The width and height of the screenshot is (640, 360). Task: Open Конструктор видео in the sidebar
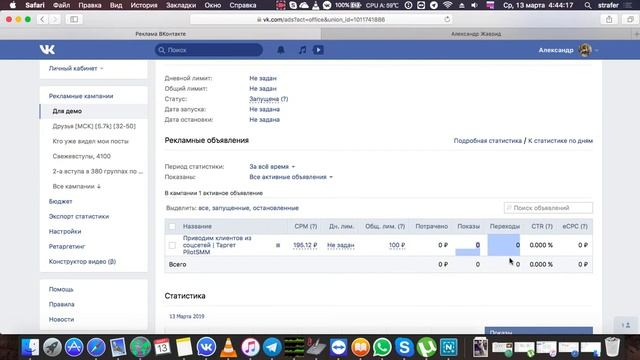[x=82, y=262]
